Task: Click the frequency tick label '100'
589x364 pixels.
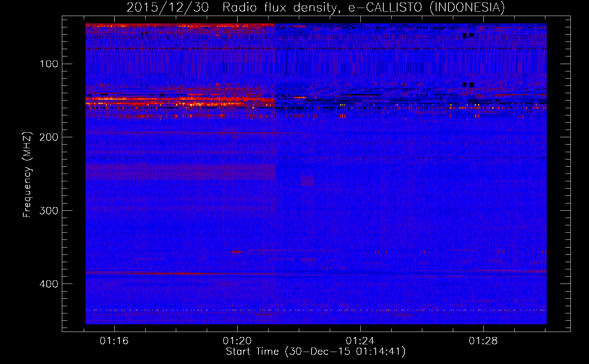Action: click(x=49, y=64)
